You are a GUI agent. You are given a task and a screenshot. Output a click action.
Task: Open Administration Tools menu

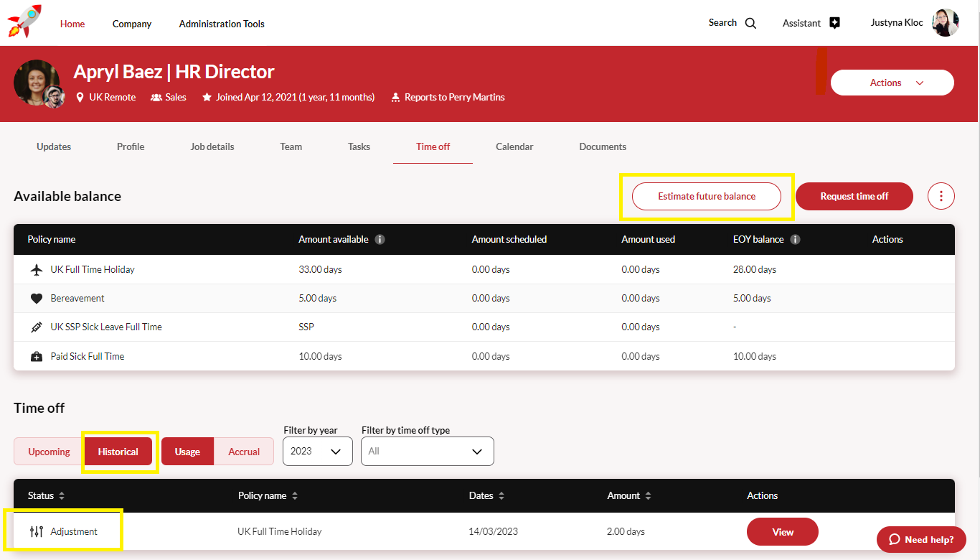(222, 24)
